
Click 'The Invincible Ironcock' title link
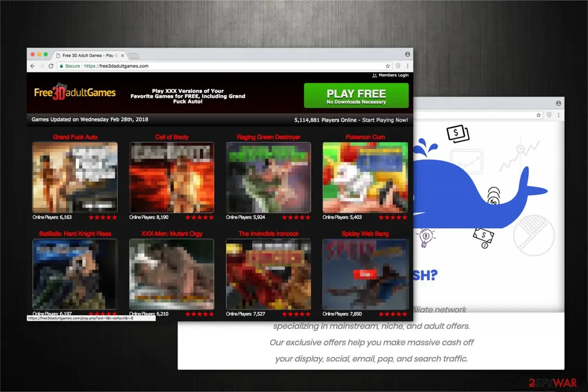tap(268, 234)
